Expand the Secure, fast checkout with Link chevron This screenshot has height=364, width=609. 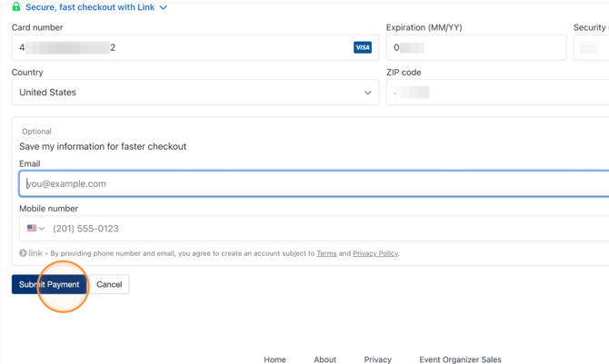[164, 7]
